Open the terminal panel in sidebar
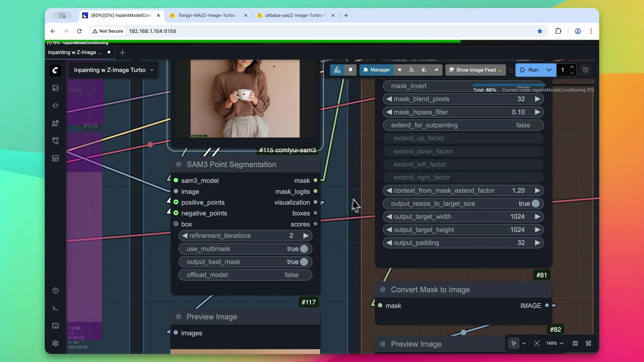644x362 pixels. pos(55,308)
